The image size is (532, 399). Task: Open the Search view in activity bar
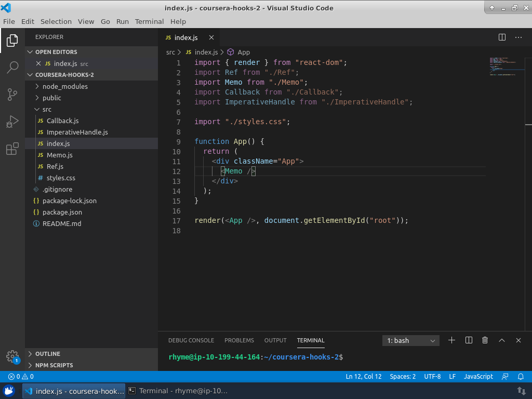pyautogui.click(x=12, y=67)
